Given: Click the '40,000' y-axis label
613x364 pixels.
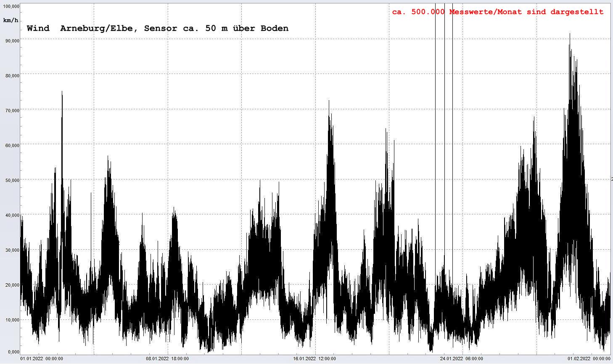Looking at the screenshot, I should tap(12, 215).
